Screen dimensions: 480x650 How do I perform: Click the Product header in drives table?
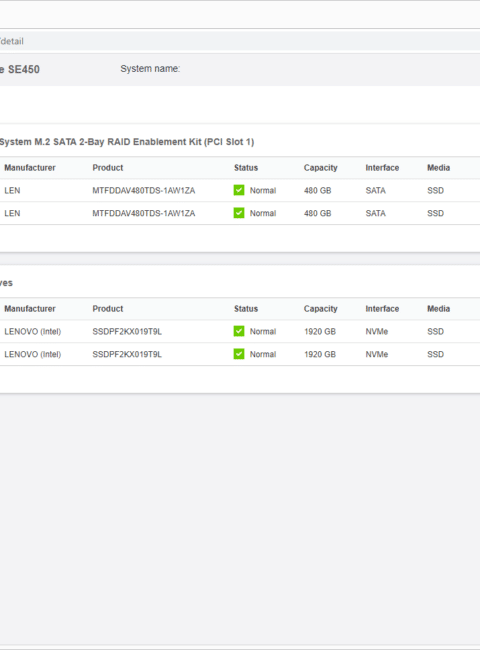[x=108, y=309]
